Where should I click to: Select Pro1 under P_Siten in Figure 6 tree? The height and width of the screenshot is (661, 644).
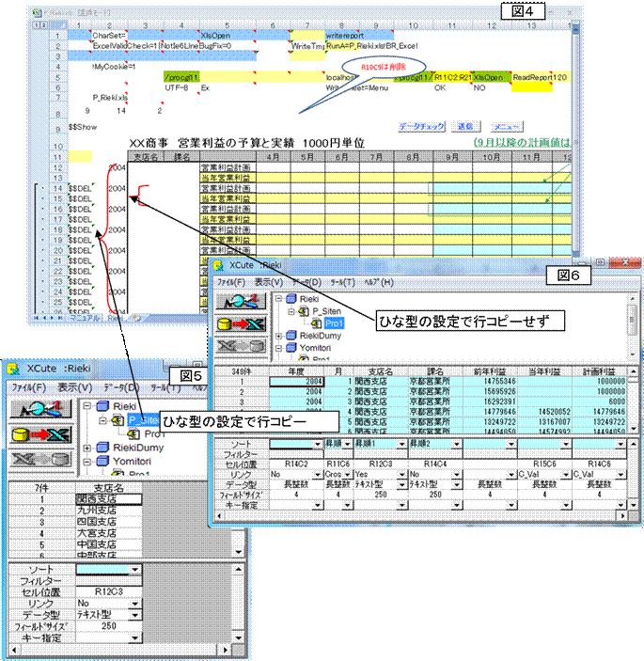(335, 323)
